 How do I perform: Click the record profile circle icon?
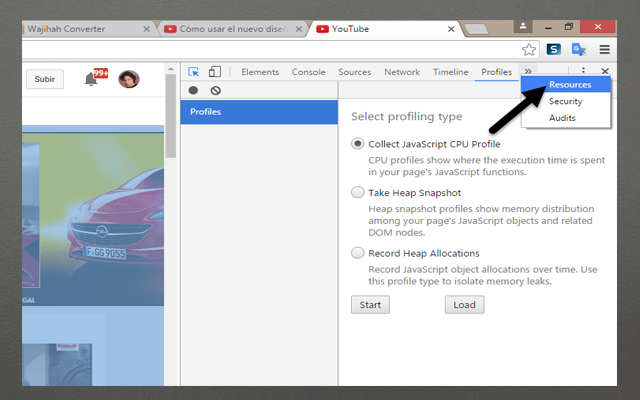[193, 90]
